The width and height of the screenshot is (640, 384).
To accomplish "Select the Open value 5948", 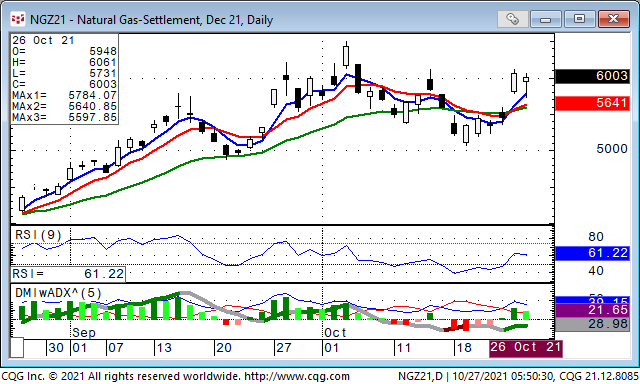I will click(103, 51).
